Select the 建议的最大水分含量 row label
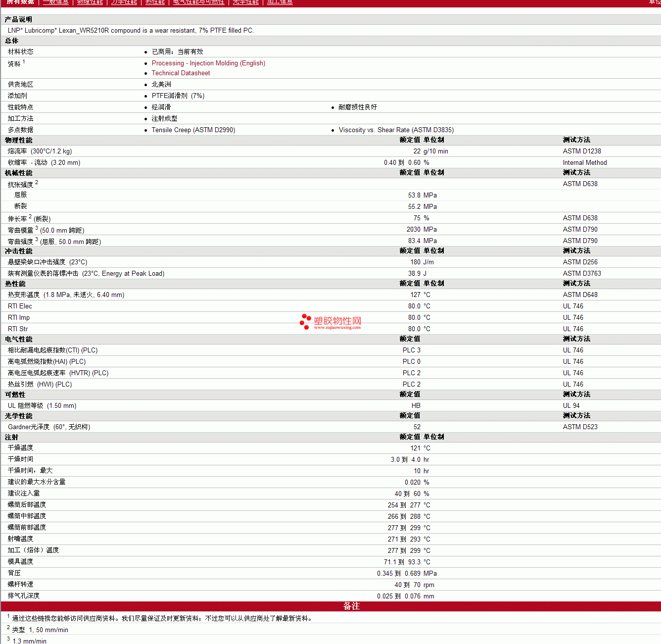This screenshot has height=644, width=661. coord(37,482)
